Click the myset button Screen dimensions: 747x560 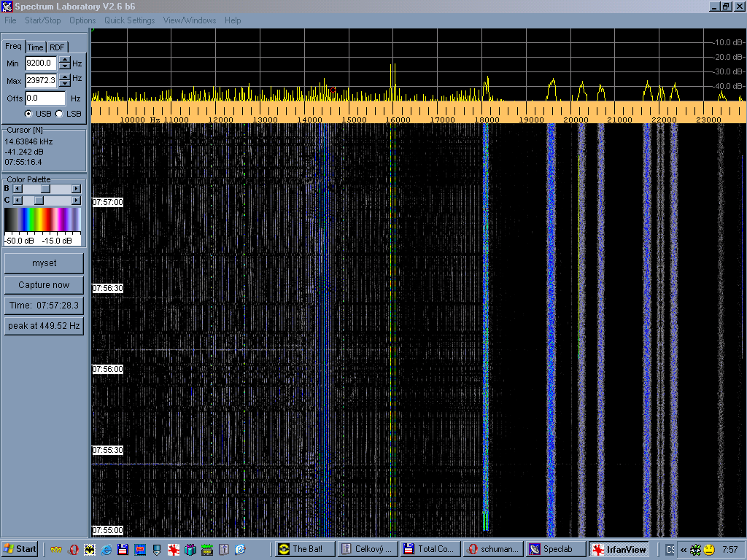point(44,263)
